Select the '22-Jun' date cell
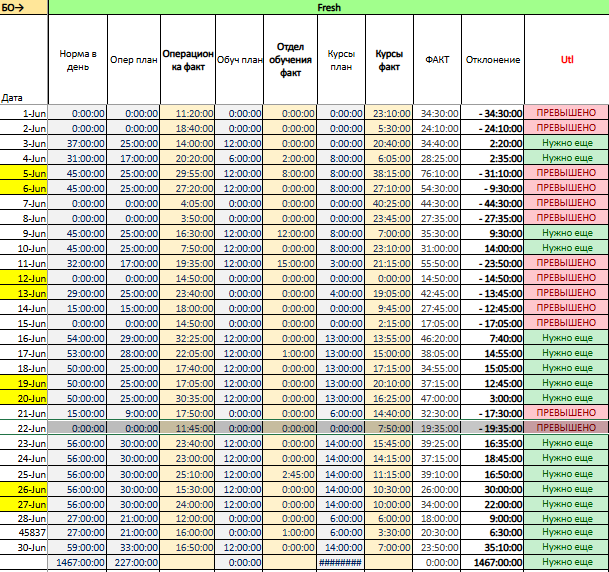Viewport: 609px width, 572px height. coord(24,428)
